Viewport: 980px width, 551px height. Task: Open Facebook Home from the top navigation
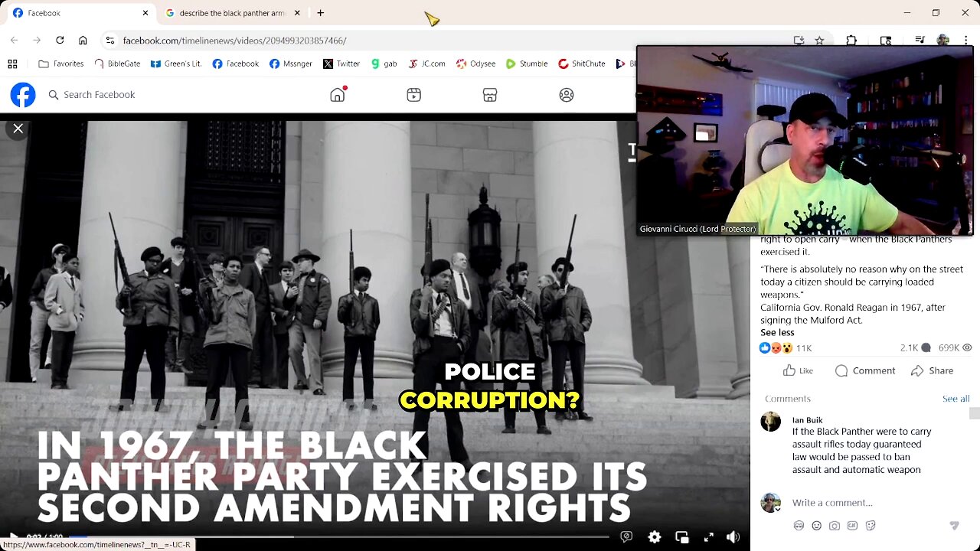click(338, 95)
